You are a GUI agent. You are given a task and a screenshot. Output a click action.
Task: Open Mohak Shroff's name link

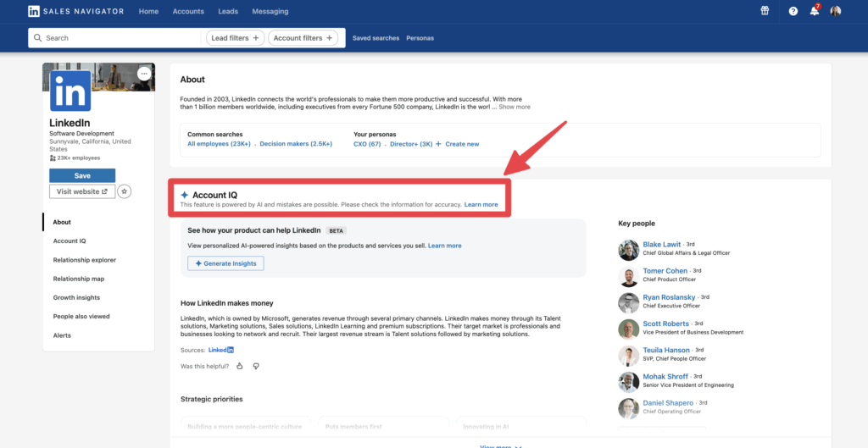click(x=665, y=377)
